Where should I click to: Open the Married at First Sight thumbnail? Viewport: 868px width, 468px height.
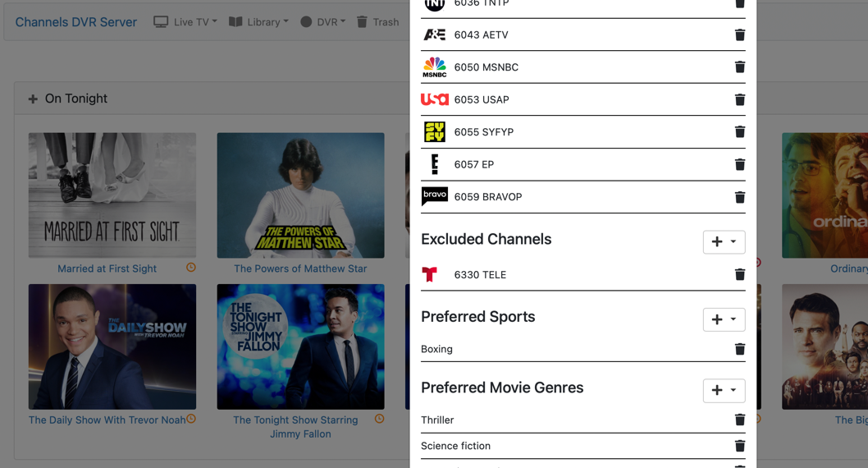click(x=112, y=195)
